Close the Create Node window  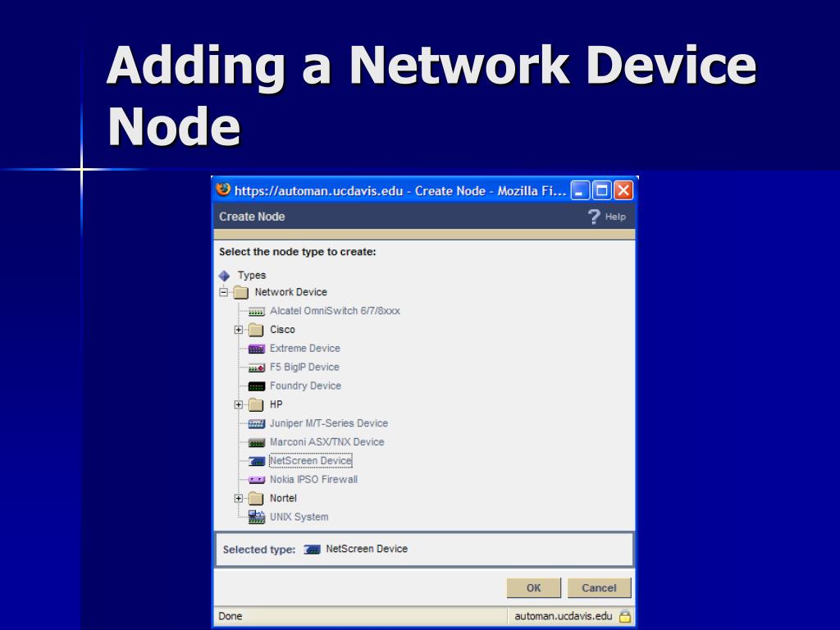pyautogui.click(x=623, y=190)
